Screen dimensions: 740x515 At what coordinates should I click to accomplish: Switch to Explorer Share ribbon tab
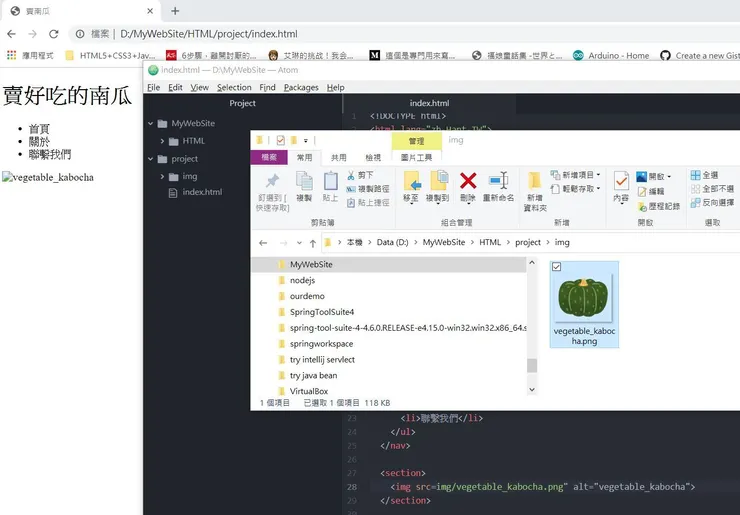[338, 157]
